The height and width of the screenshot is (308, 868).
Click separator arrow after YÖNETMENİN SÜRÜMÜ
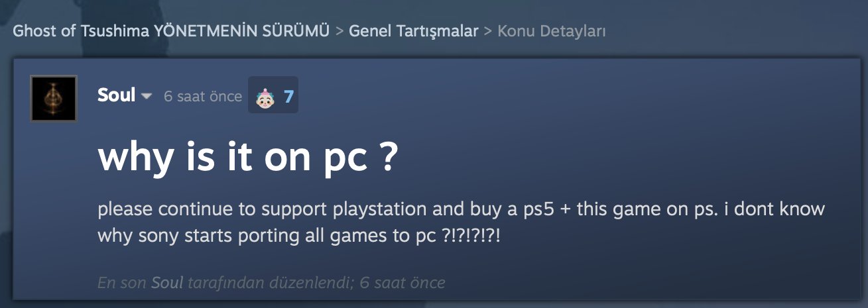339,31
